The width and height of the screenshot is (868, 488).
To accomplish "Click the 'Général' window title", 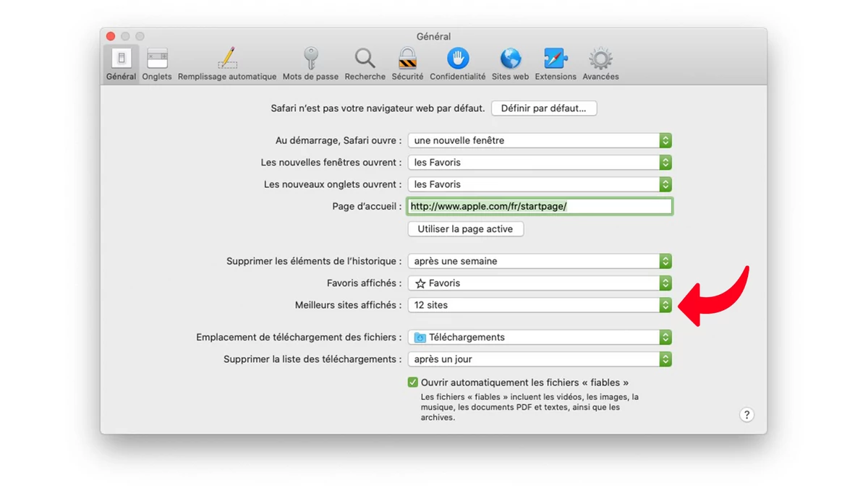I will (x=433, y=36).
